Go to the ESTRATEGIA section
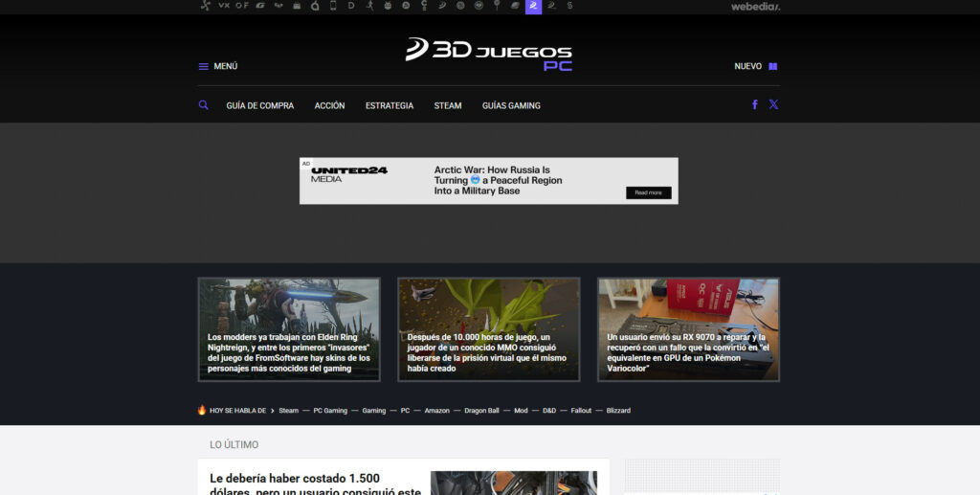The width and height of the screenshot is (980, 495). tap(390, 105)
